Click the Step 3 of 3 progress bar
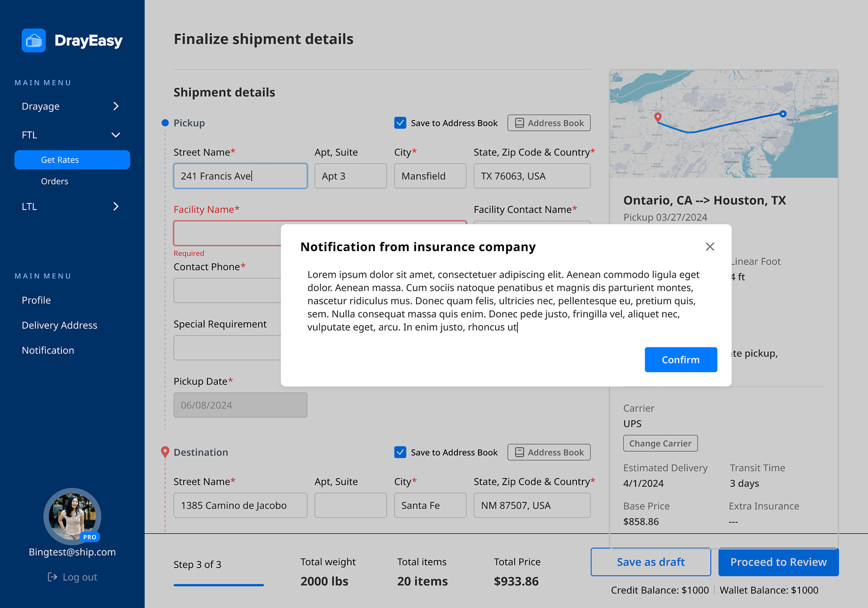 click(218, 584)
